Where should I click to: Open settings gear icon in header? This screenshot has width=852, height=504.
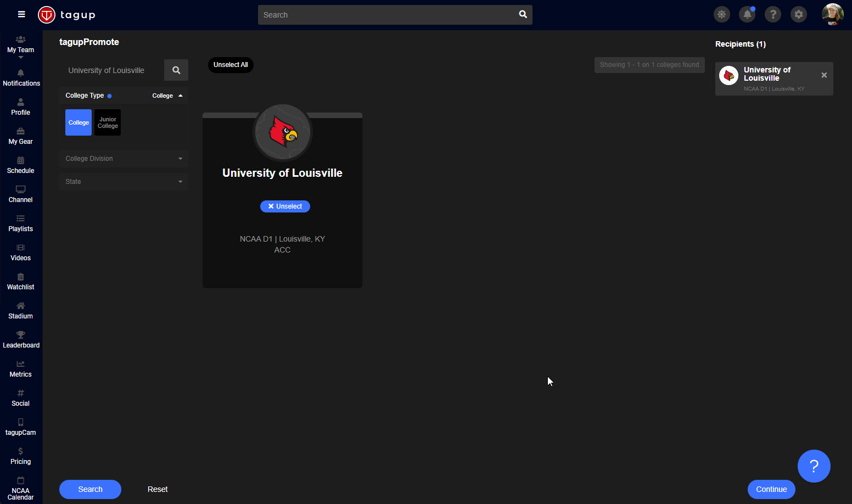[799, 15]
